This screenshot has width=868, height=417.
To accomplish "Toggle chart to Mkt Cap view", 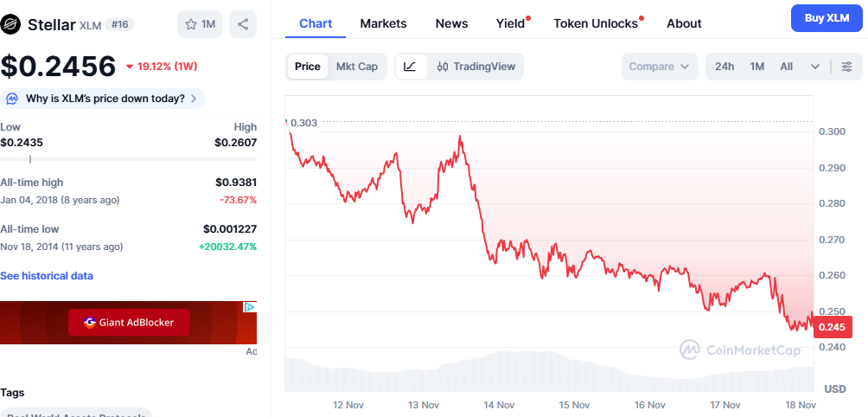I will 356,67.
